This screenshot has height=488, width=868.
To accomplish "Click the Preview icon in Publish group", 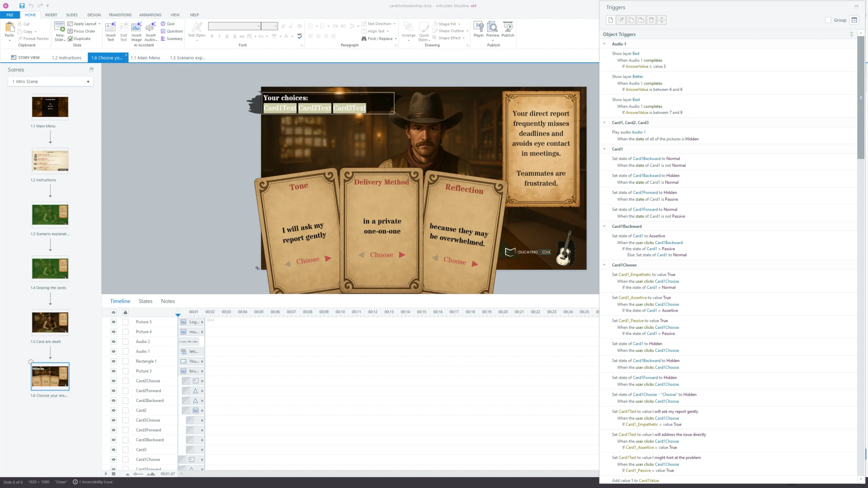I will (x=492, y=27).
